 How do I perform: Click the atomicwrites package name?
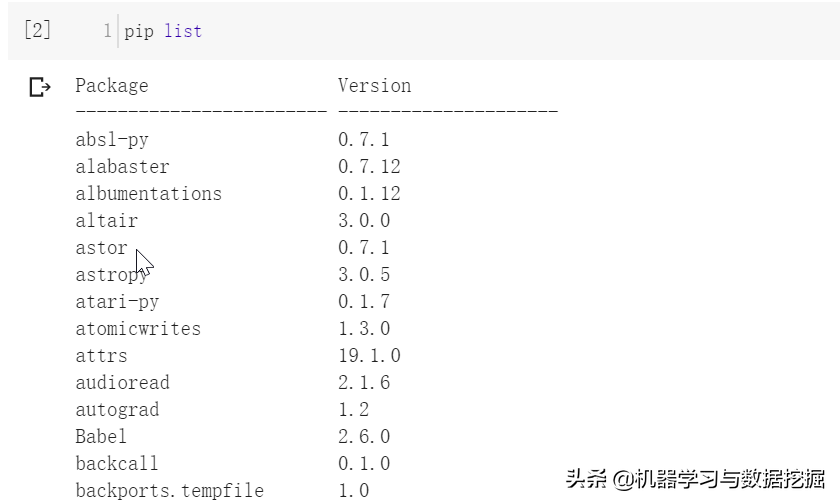coord(138,328)
